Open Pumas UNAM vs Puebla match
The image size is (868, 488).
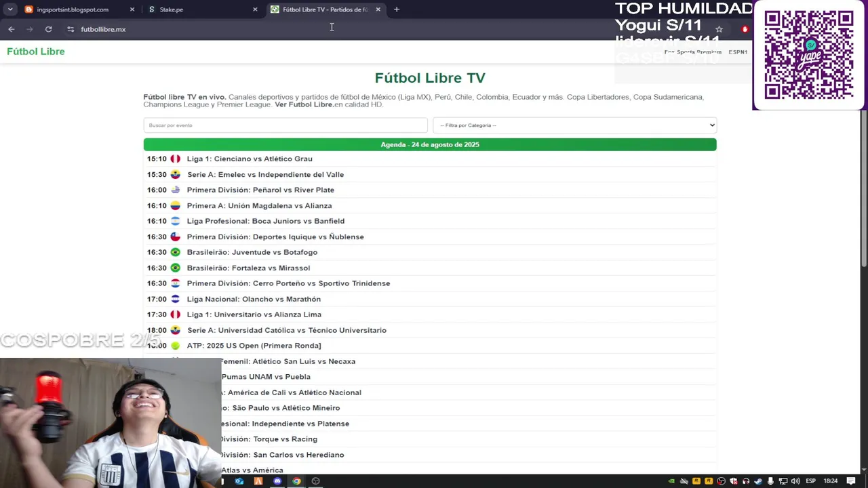(265, 377)
